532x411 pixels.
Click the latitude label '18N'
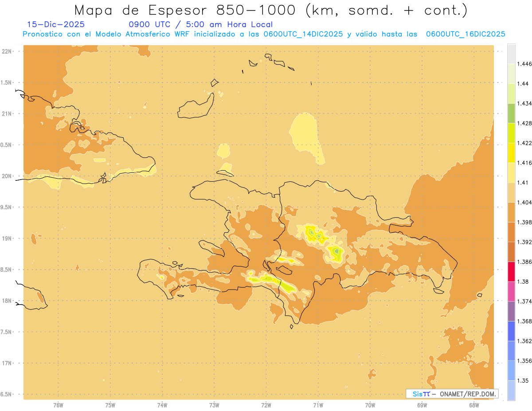coord(7,301)
